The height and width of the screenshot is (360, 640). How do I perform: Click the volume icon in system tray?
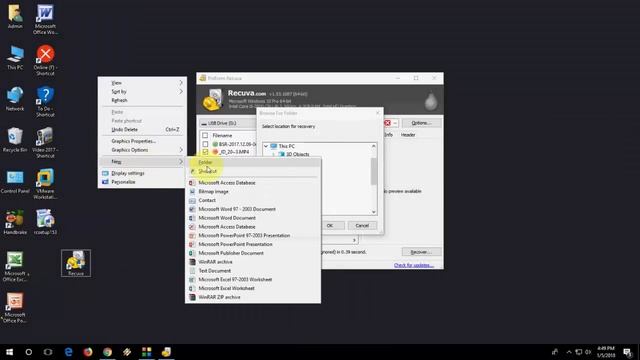click(588, 352)
